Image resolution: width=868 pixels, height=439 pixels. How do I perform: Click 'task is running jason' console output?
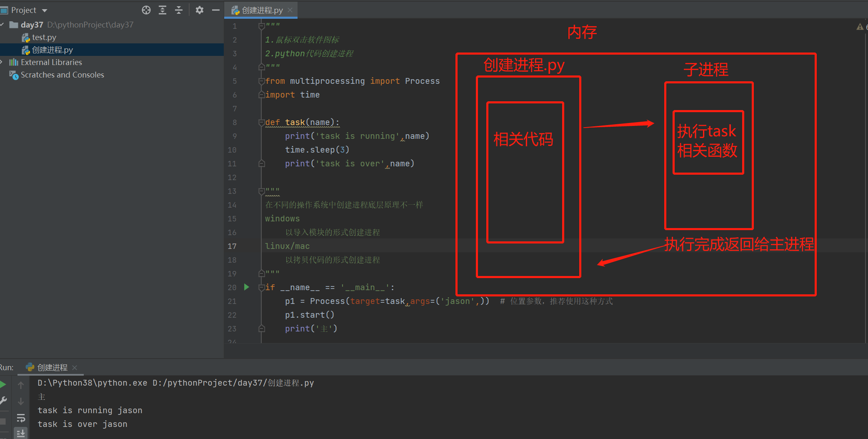coord(90,410)
